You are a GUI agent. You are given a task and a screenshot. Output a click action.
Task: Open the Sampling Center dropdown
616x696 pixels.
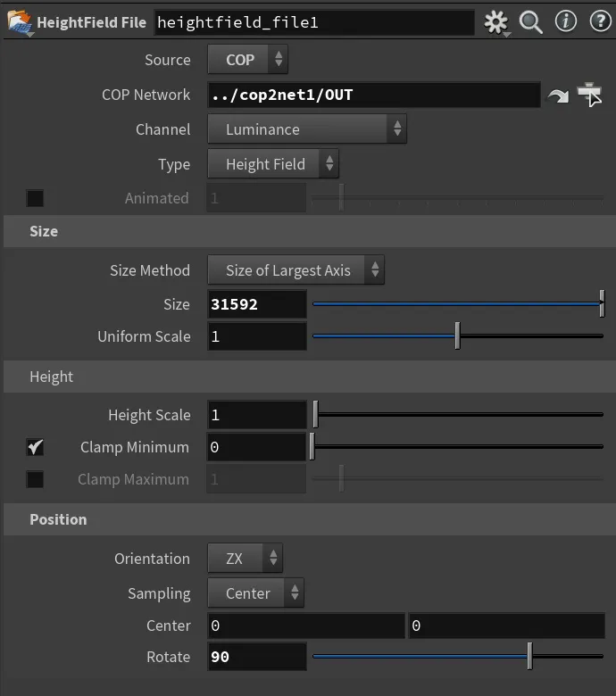coord(256,593)
